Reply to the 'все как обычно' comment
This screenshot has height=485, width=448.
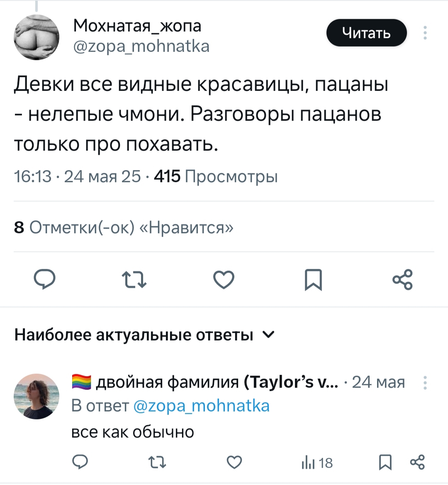pyautogui.click(x=80, y=462)
